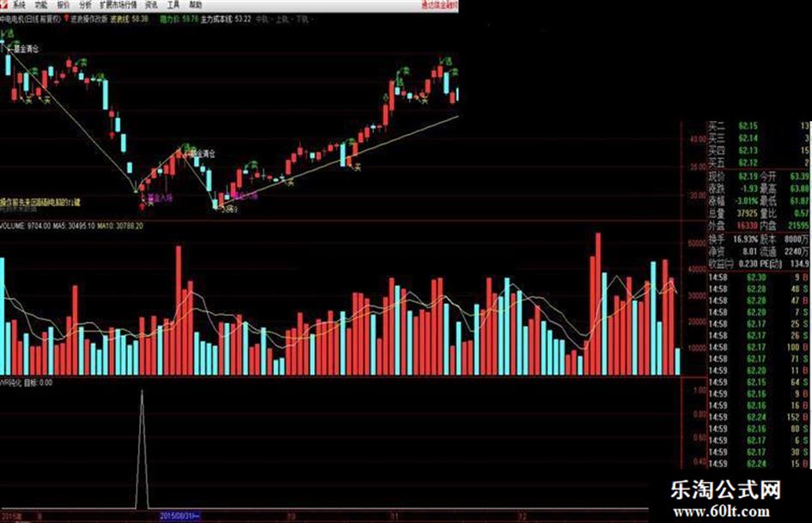
Task: Click the 涨跌 -1.93 value
Action: pos(748,189)
